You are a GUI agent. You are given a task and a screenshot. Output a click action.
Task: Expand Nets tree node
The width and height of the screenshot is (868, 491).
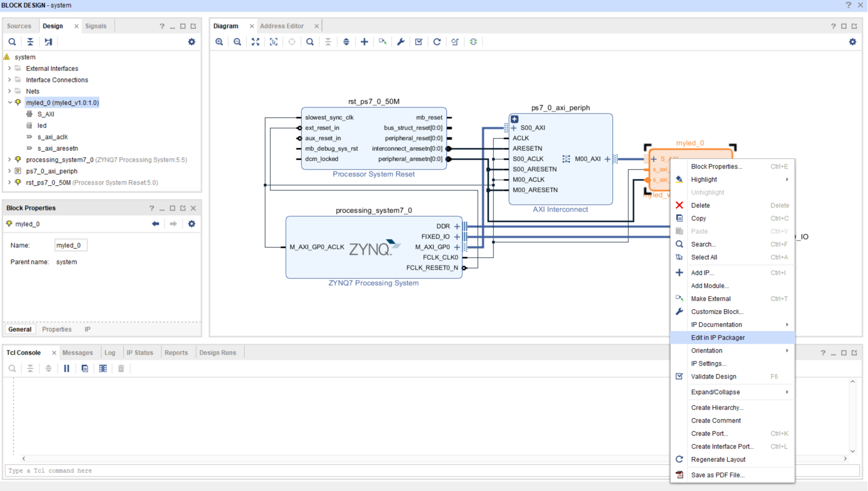coord(9,91)
